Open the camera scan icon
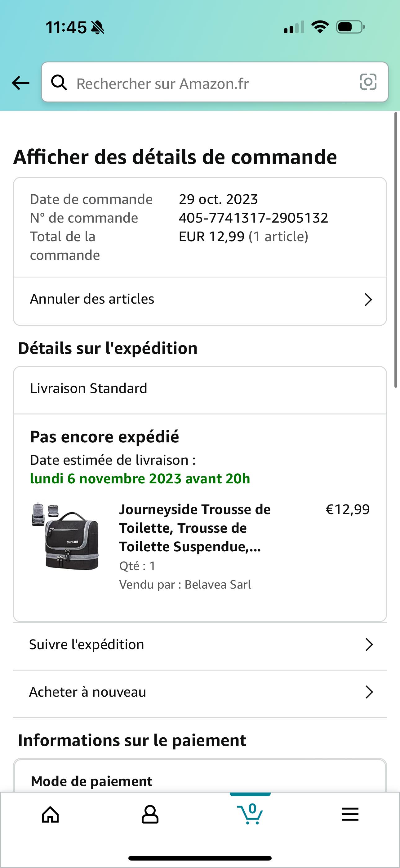Viewport: 400px width, 868px height. [368, 82]
